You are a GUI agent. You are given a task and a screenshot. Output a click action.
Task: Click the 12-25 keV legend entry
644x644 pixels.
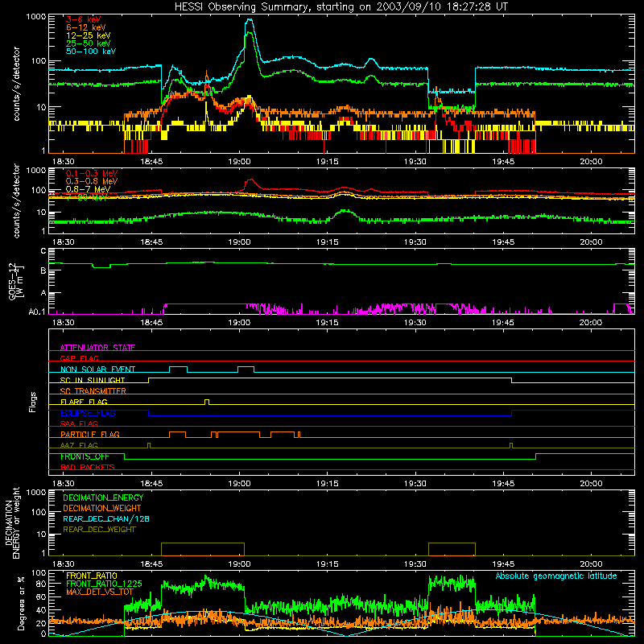[89, 35]
